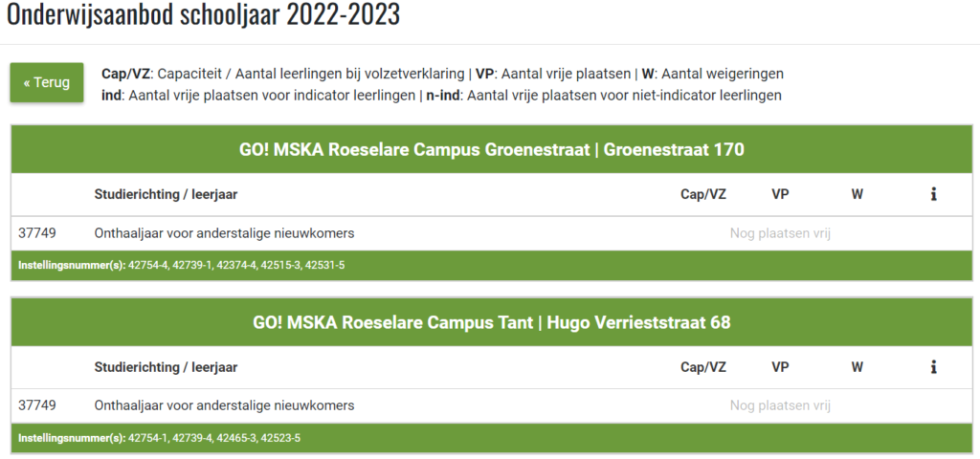
Task: Open info icon in Groenestraat table header
Action: pyautogui.click(x=933, y=195)
